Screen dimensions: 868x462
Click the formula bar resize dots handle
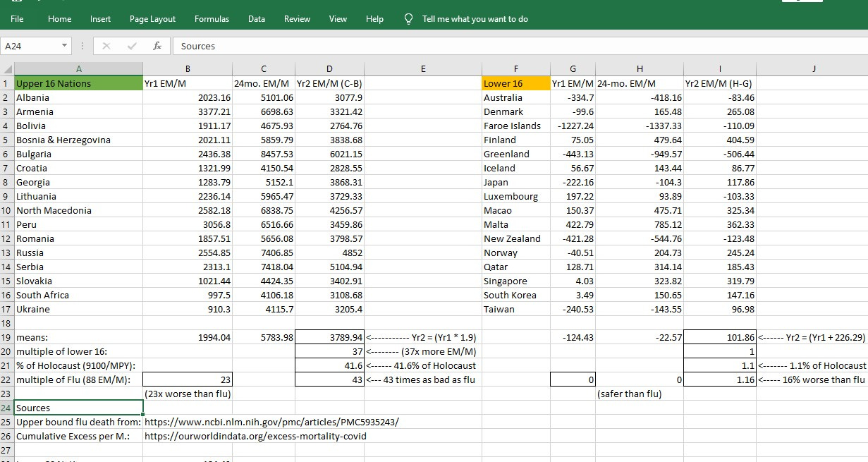coord(83,46)
